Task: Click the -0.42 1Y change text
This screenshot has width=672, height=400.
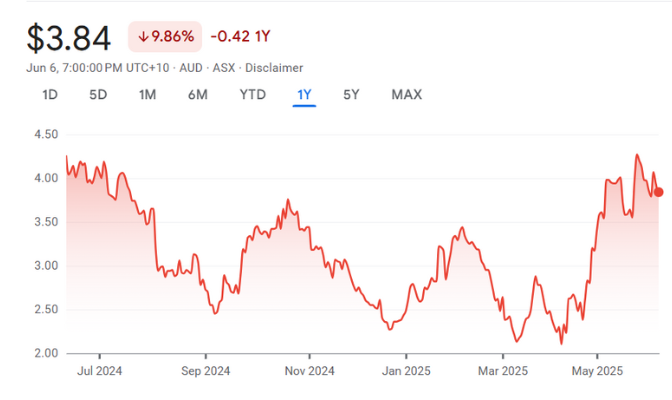Action: point(240,37)
